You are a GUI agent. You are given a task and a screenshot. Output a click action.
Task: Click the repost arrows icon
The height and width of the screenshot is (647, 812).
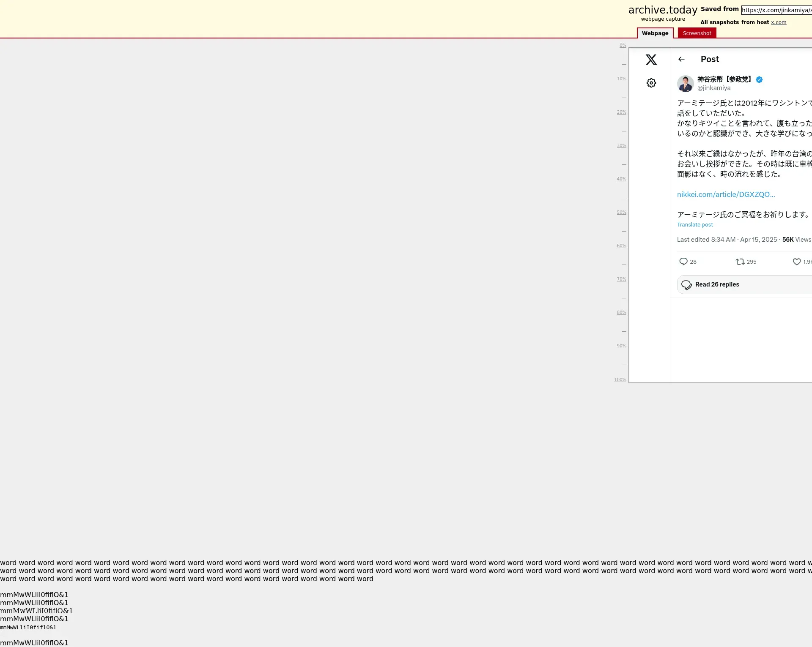tap(740, 262)
